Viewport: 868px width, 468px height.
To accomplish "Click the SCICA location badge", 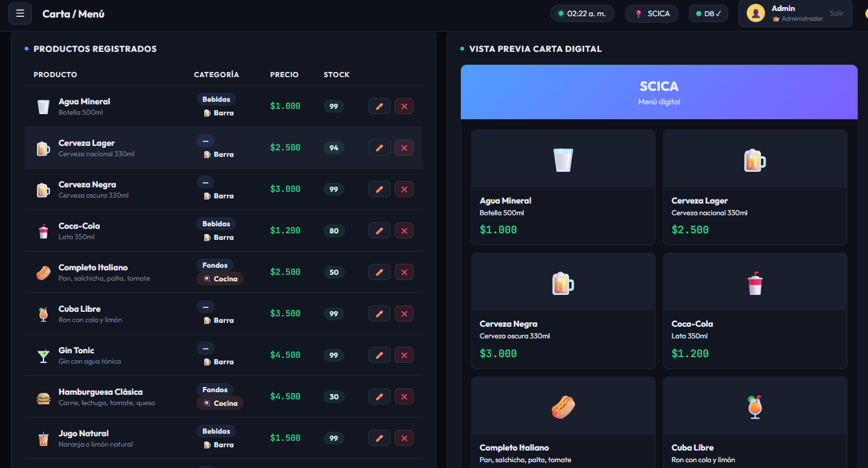I will 651,14.
